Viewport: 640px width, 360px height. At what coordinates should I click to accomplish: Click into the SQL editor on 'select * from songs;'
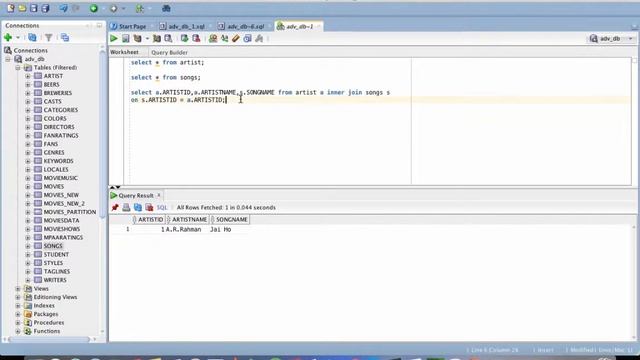166,78
